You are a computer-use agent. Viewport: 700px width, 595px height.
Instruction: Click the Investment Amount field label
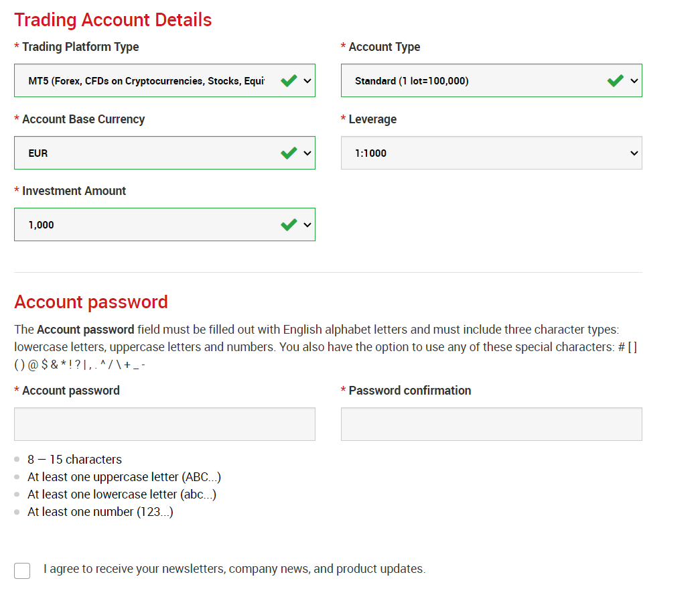[x=74, y=191]
